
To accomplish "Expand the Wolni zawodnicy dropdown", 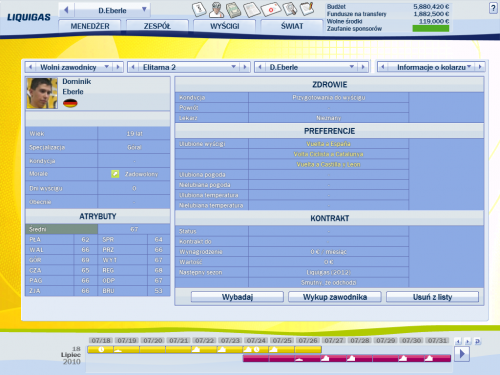I will coord(107,67).
